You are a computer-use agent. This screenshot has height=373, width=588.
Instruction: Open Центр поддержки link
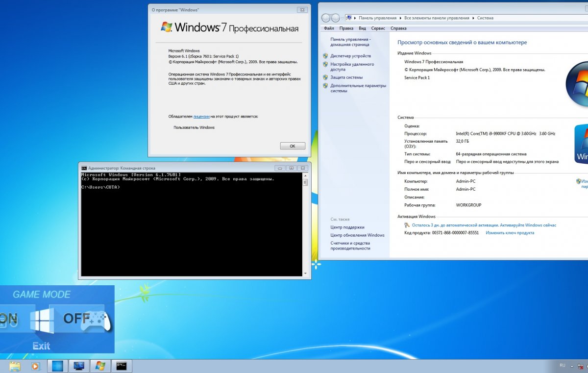[347, 227]
